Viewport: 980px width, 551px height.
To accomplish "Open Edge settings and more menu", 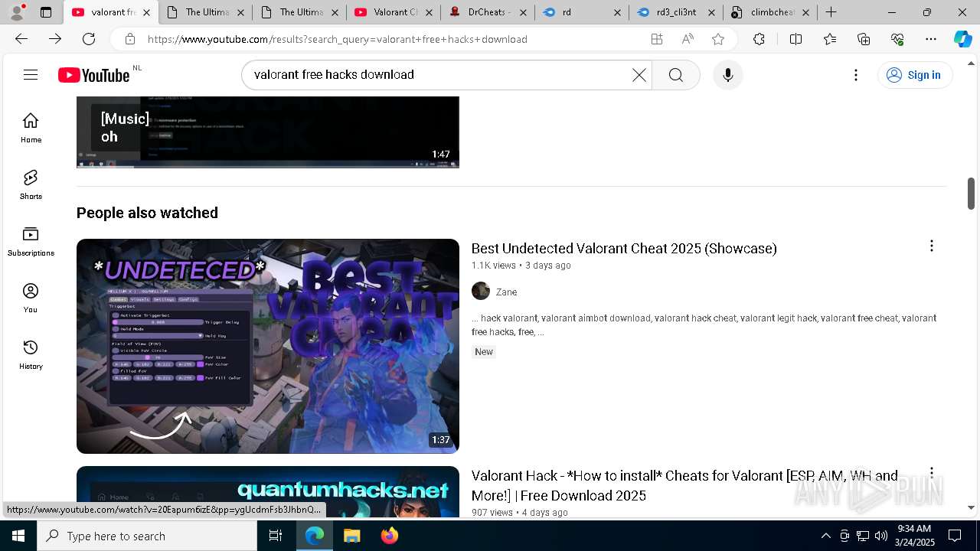I will pyautogui.click(x=931, y=39).
